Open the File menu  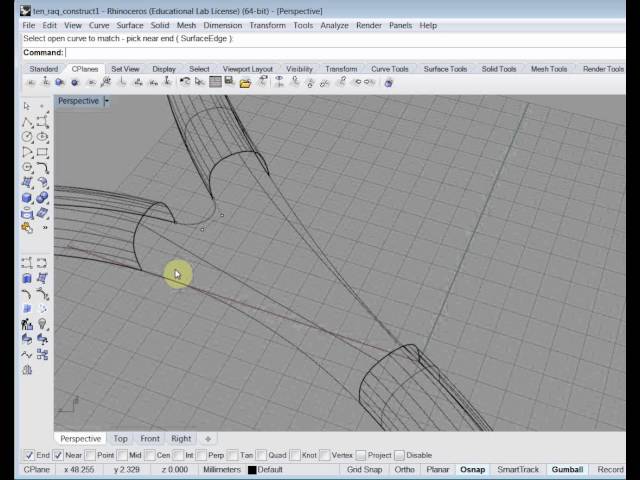coord(29,25)
